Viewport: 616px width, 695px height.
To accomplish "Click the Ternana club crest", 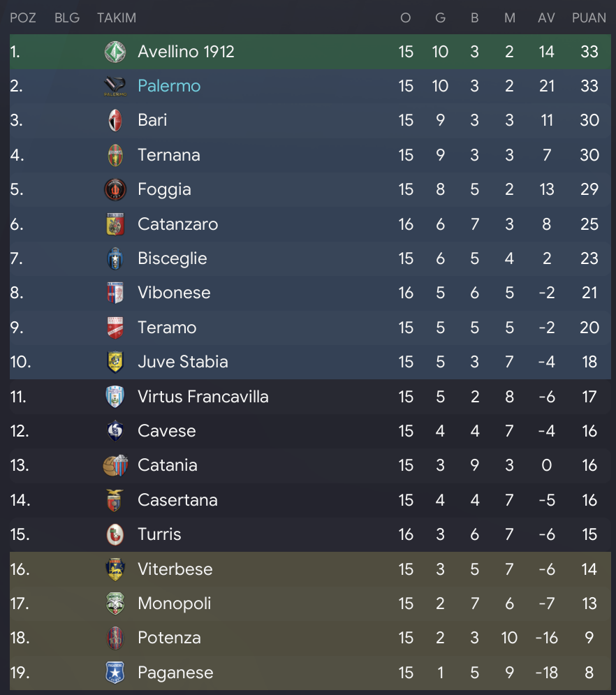I will [x=115, y=155].
